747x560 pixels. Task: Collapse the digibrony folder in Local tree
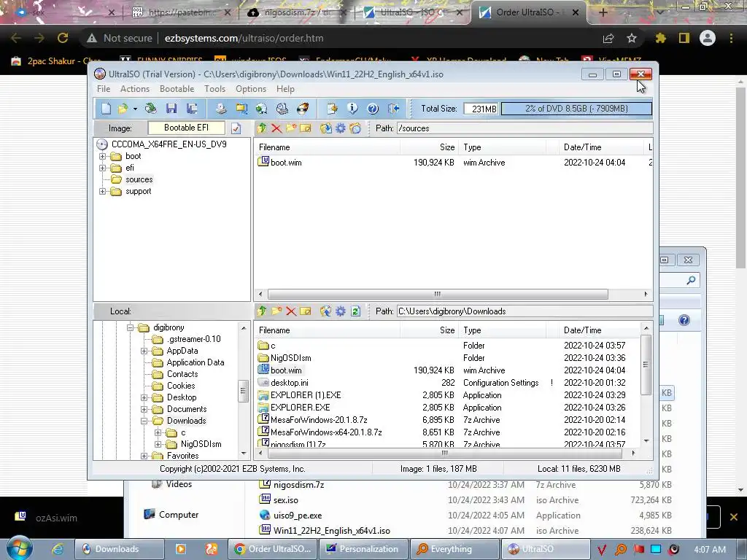click(x=130, y=327)
